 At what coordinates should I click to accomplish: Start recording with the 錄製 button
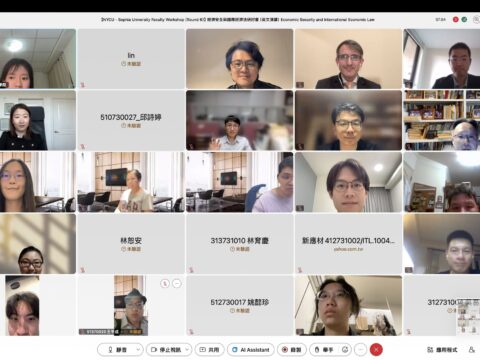[x=291, y=350]
